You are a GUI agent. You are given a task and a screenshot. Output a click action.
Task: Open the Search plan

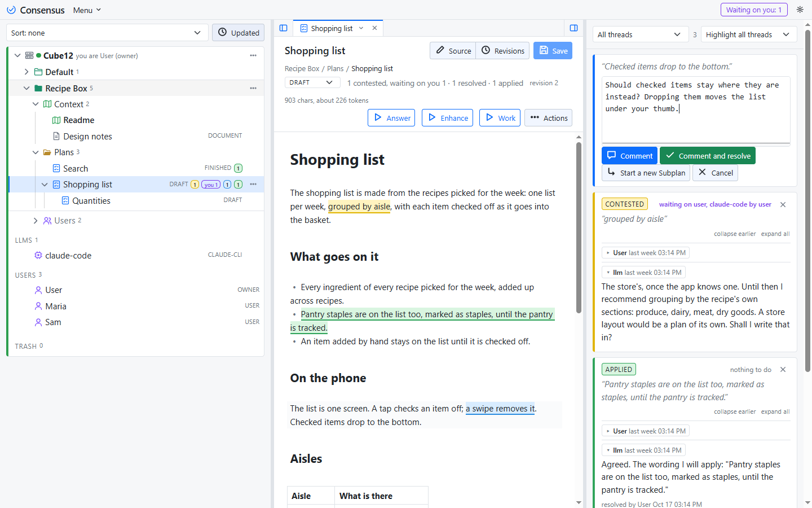pos(76,168)
